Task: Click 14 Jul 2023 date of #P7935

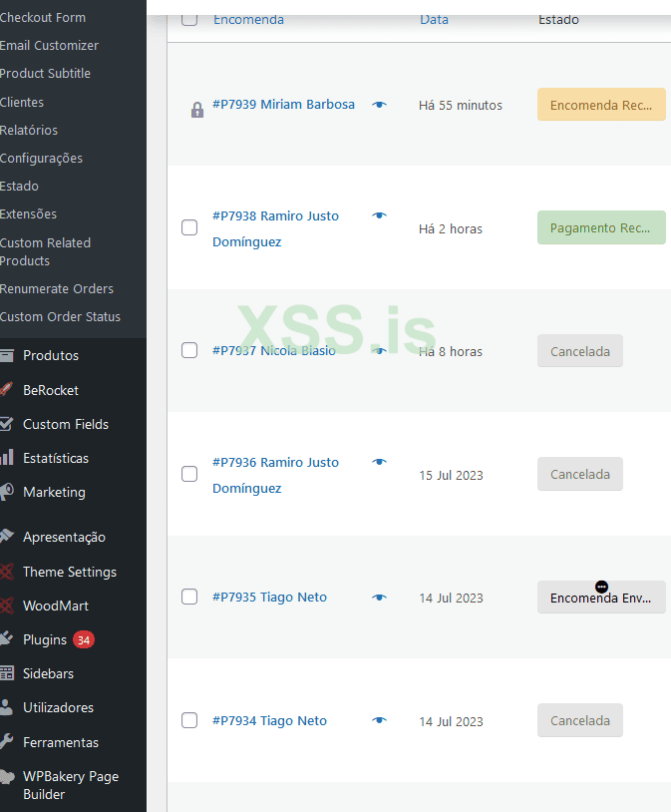Action: coord(451,599)
